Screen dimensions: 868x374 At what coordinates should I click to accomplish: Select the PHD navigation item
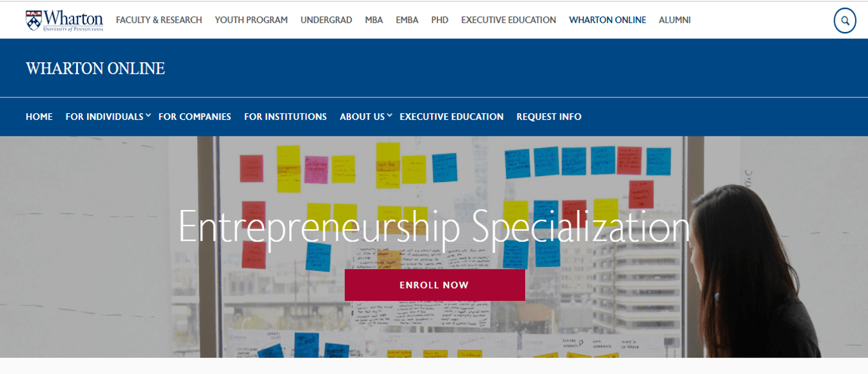click(x=439, y=20)
